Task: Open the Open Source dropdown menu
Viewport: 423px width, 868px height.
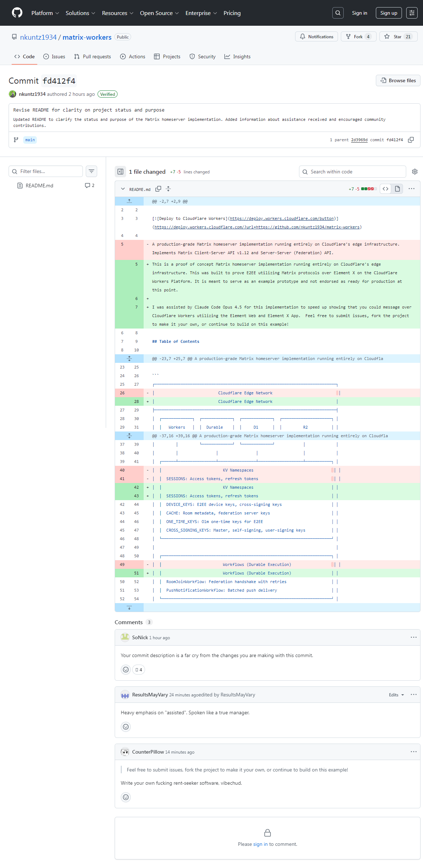Action: 159,13
